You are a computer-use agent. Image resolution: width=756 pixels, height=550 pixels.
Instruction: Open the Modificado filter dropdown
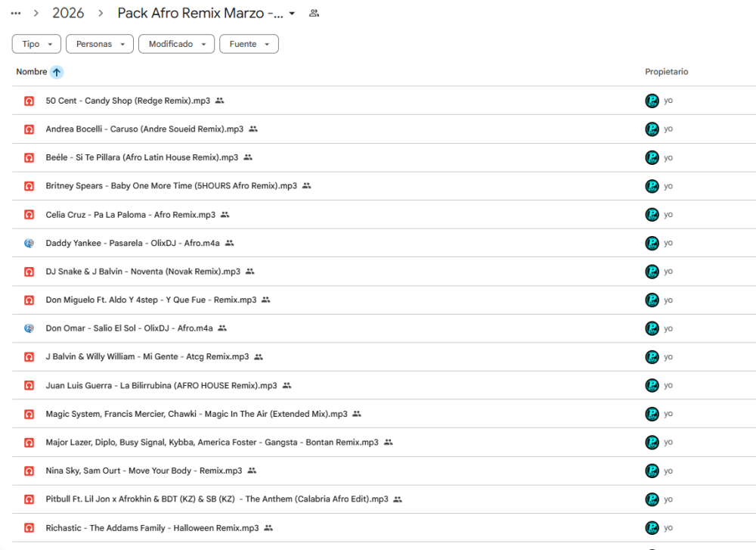coord(176,44)
